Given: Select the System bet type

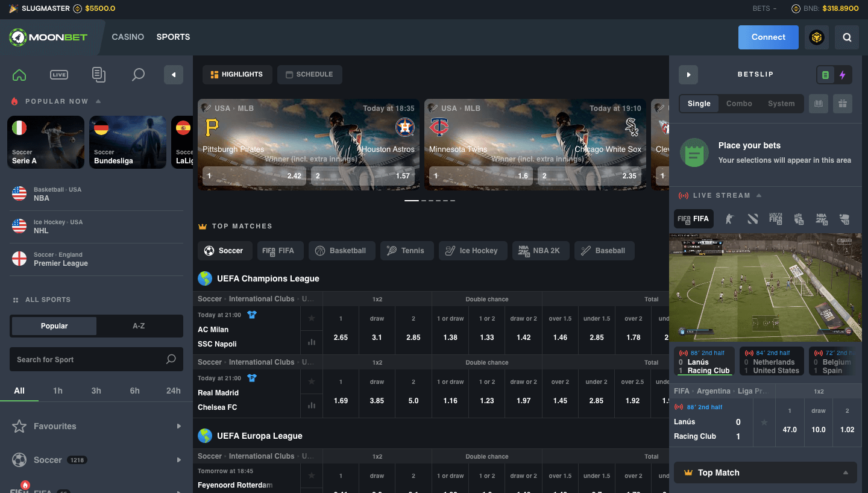Looking at the screenshot, I should click(781, 104).
